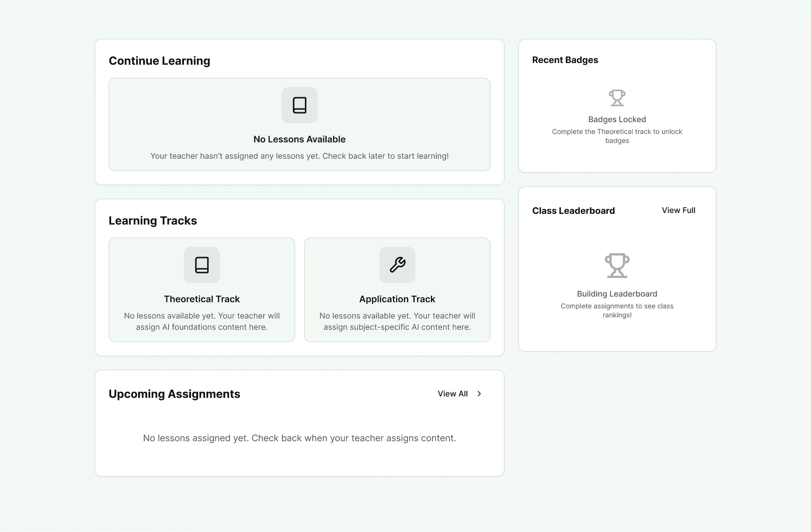Click the Building Leaderboard status text
811x532 pixels.
617,294
